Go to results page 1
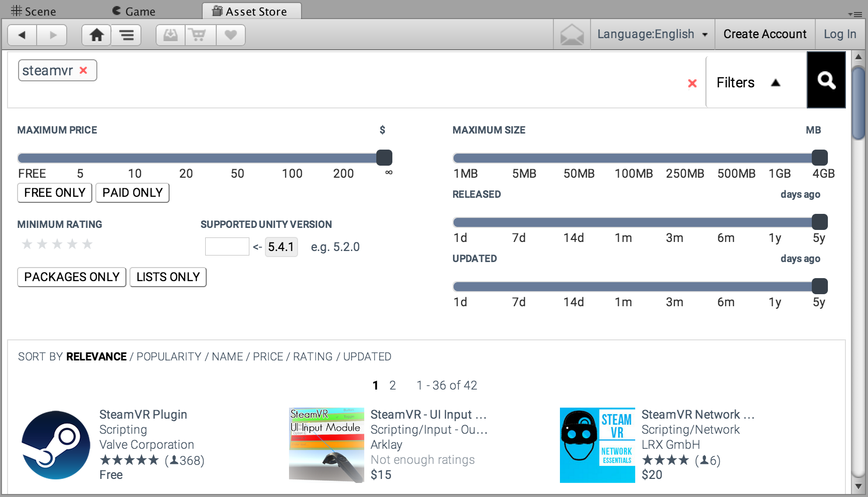Image resolution: width=868 pixels, height=497 pixels. click(x=375, y=385)
